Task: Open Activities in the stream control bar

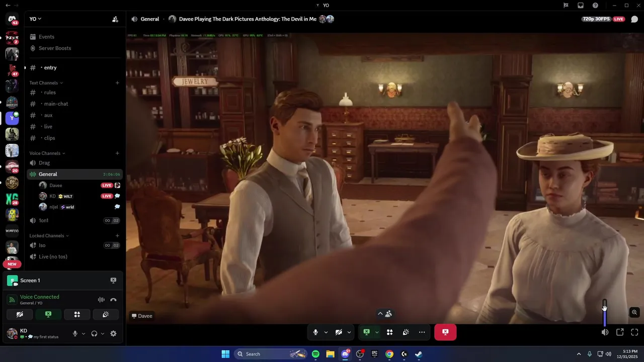Action: click(389, 332)
